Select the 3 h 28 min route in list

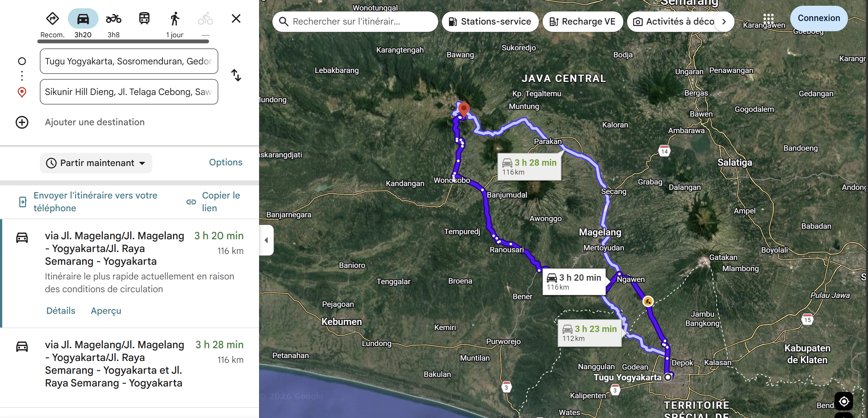129,367
